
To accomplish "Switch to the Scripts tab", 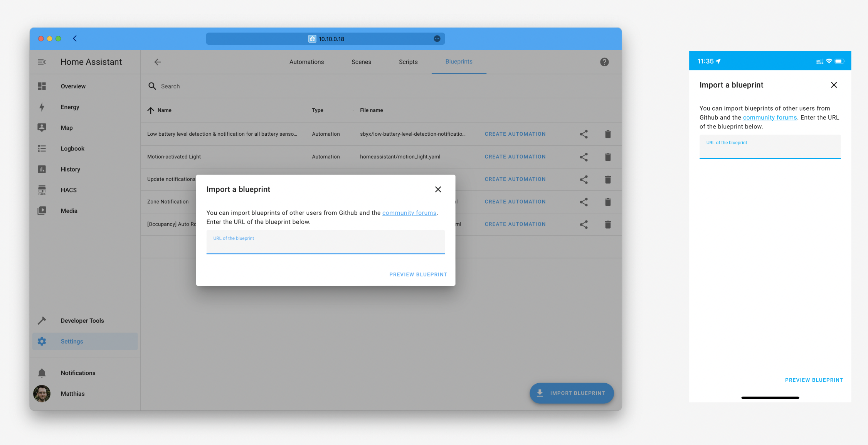I will coord(408,62).
